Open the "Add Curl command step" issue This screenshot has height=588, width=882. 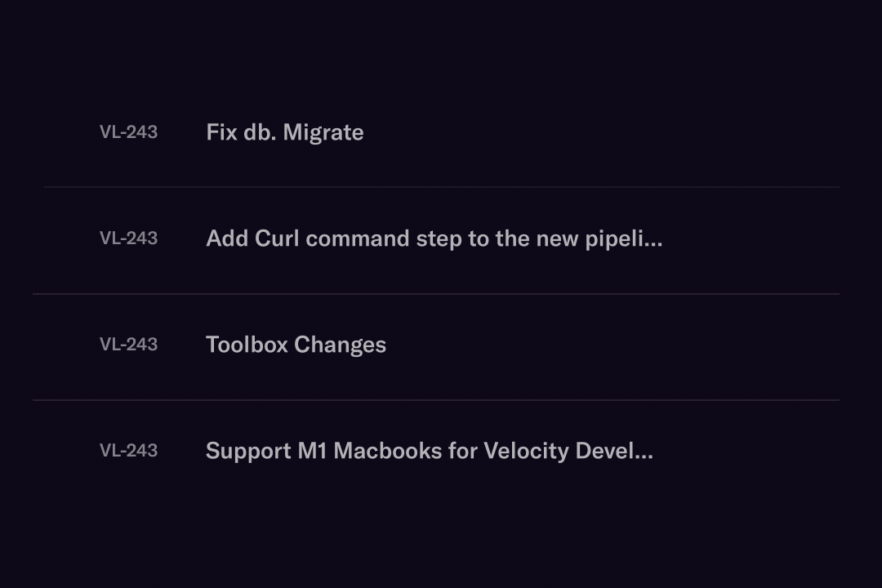(433, 238)
